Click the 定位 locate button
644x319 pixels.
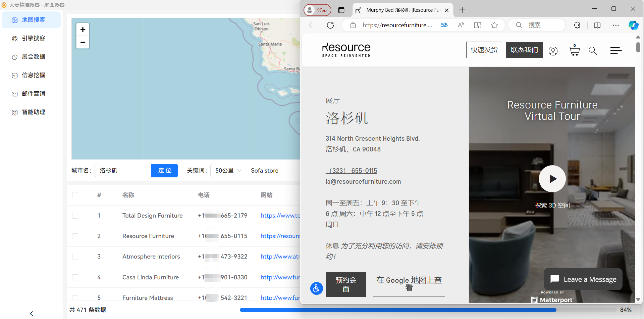pyautogui.click(x=165, y=171)
